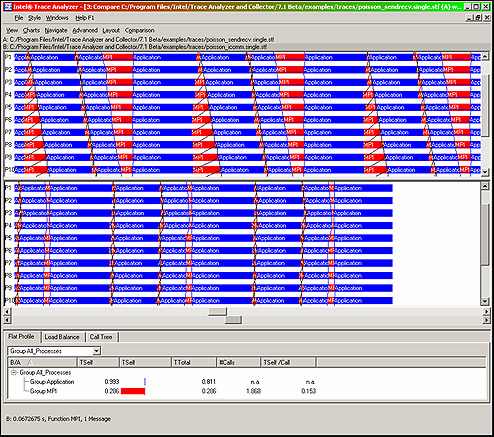Click left arrow of the lower horizontal scrollbar
The height and width of the screenshot is (437, 494).
[7, 320]
